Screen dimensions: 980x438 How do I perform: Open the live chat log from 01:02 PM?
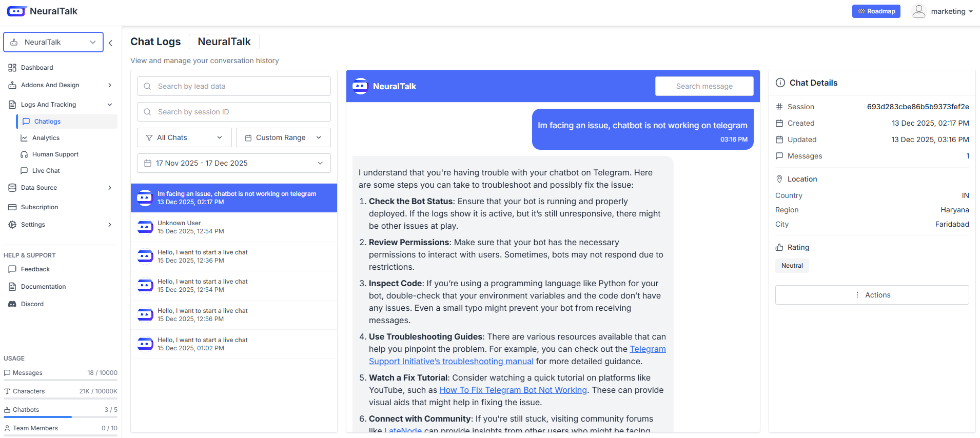point(234,344)
